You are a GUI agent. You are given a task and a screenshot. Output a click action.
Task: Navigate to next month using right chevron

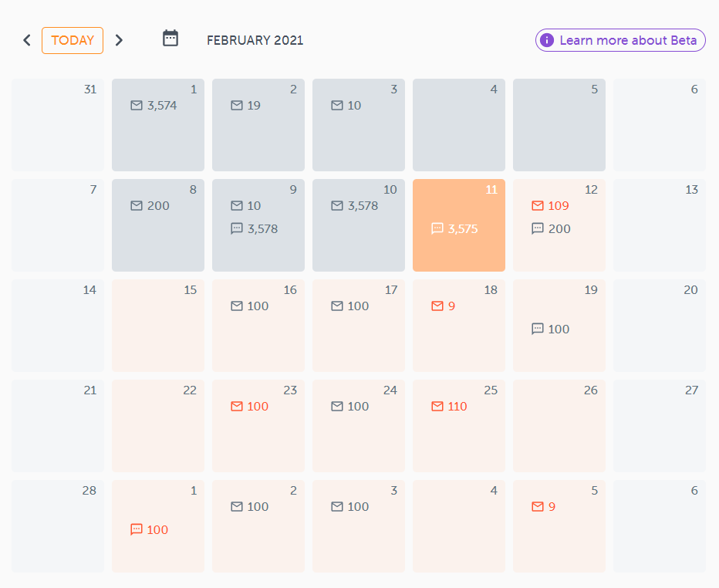point(119,39)
